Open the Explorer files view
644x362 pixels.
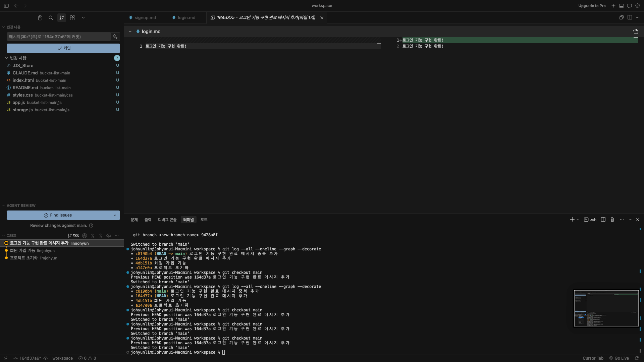pyautogui.click(x=40, y=18)
